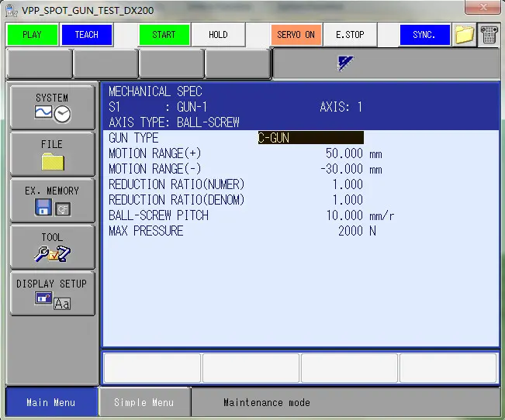
Task: Open the Main Menu tab
Action: tap(50, 403)
